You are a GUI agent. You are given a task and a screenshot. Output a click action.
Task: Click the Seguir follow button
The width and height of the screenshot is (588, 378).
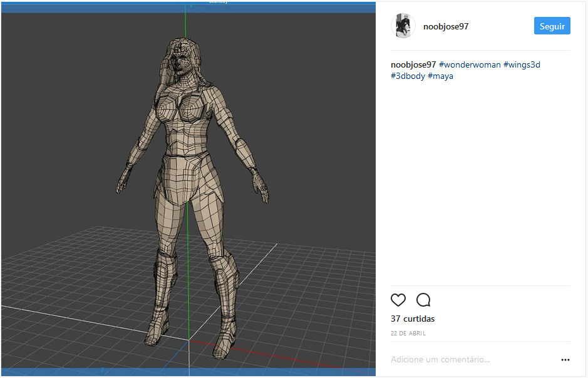point(552,26)
